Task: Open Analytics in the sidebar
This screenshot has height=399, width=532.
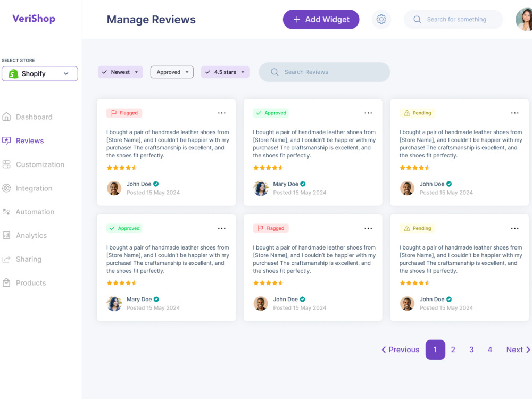Action: 31,236
